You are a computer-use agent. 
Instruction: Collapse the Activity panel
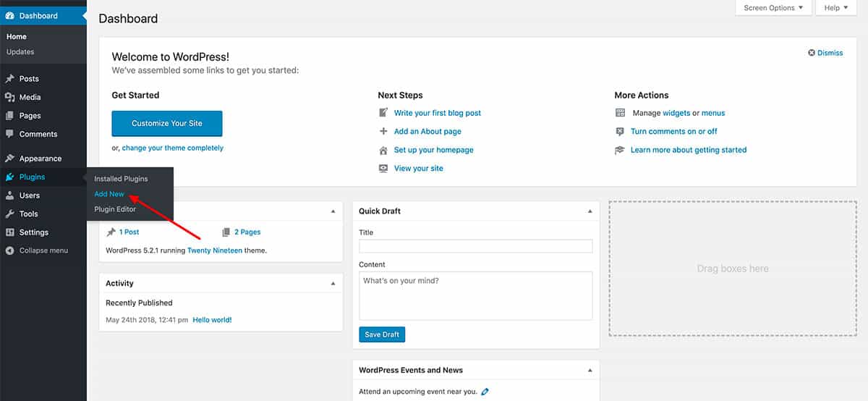pyautogui.click(x=333, y=284)
